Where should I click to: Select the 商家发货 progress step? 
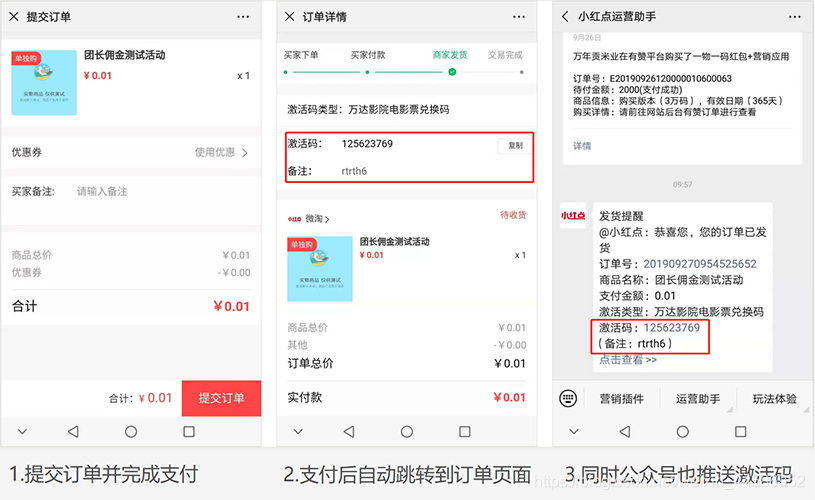pos(450,55)
